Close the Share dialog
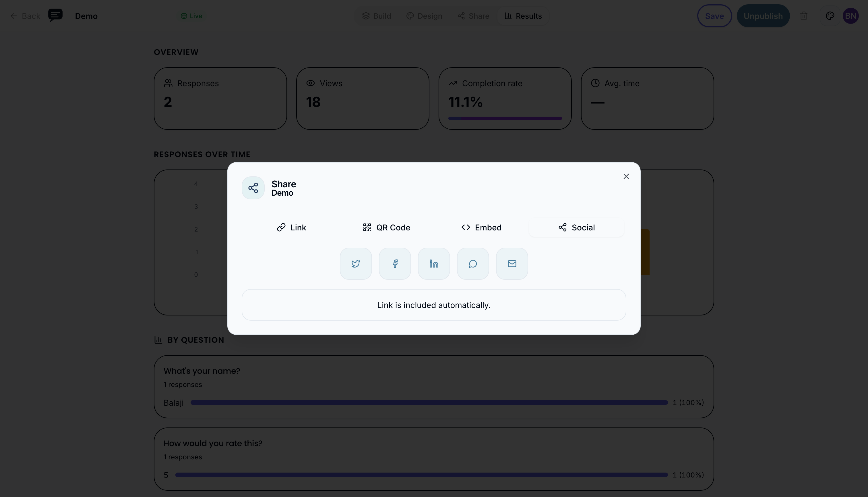The image size is (868, 497). 626,176
